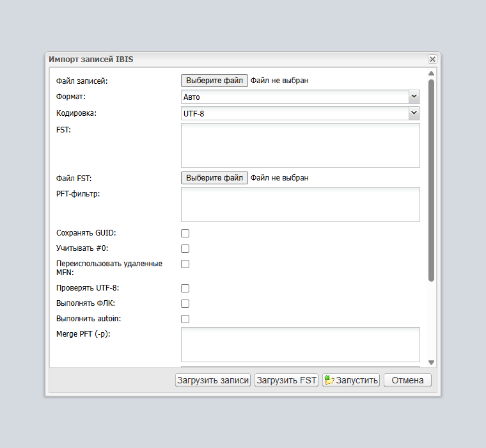Screen dimensions: 486x448
Task: Toggle Переиспользовать удаленные MFN checkbox
Action: point(185,264)
